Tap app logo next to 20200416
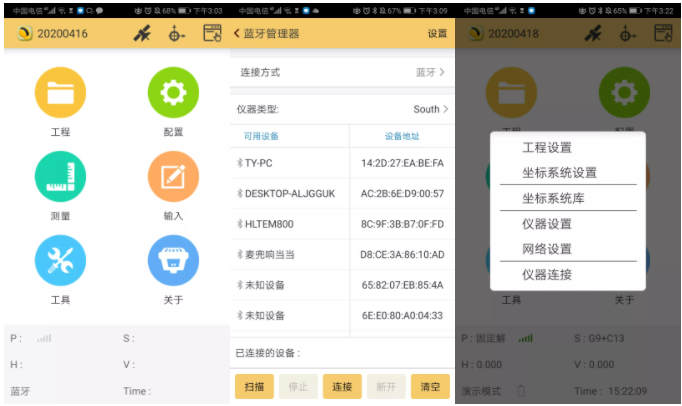Screen dimensions: 682x406 (25, 33)
